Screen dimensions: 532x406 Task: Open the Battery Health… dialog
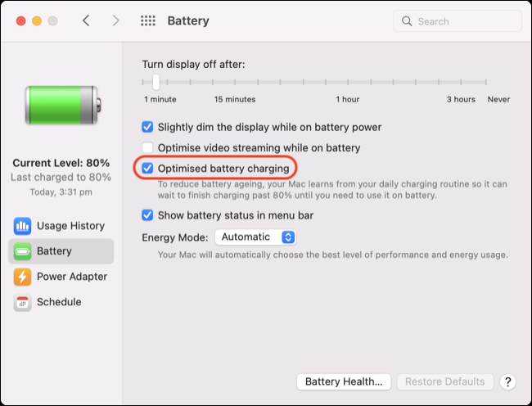pos(344,382)
